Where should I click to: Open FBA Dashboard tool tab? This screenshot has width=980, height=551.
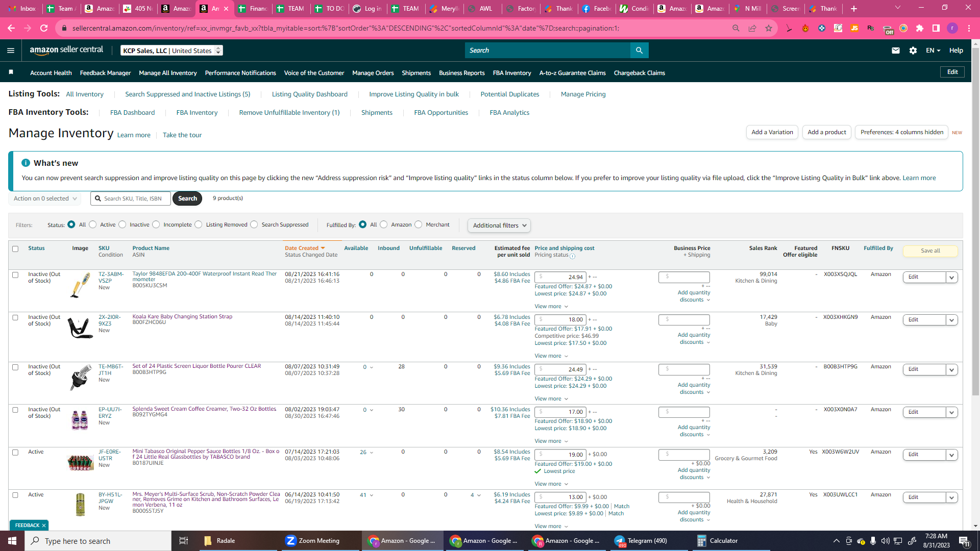click(132, 113)
